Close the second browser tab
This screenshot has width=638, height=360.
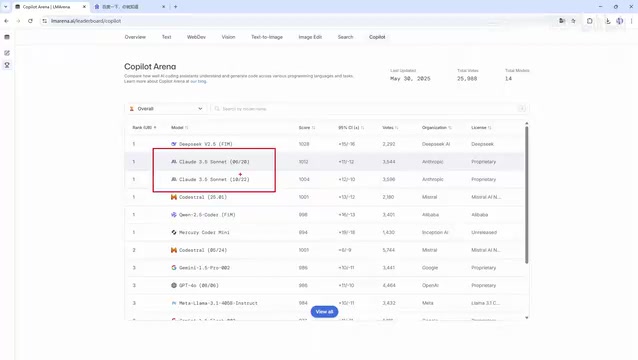(164, 7)
